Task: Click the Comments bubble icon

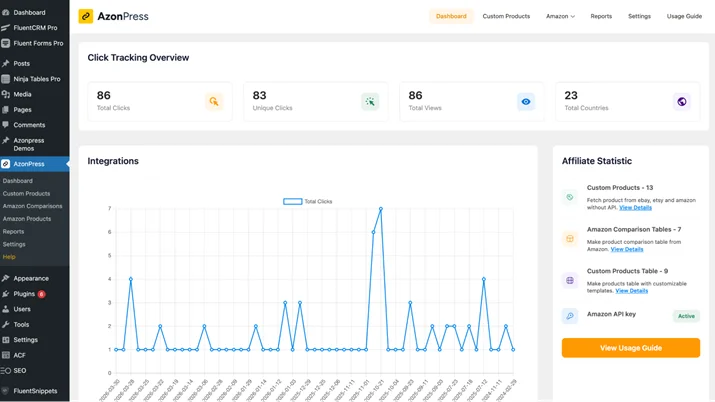Action: click(5, 125)
